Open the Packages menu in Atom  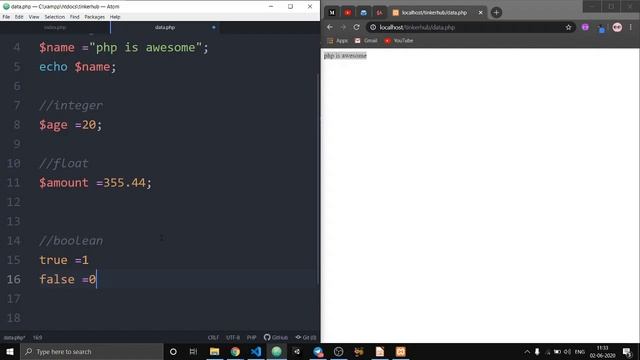click(95, 17)
